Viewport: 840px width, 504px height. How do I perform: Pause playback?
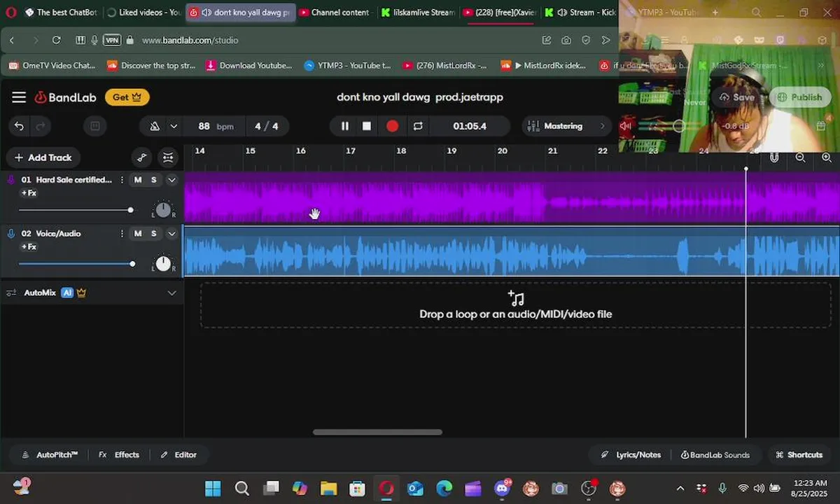coord(344,126)
